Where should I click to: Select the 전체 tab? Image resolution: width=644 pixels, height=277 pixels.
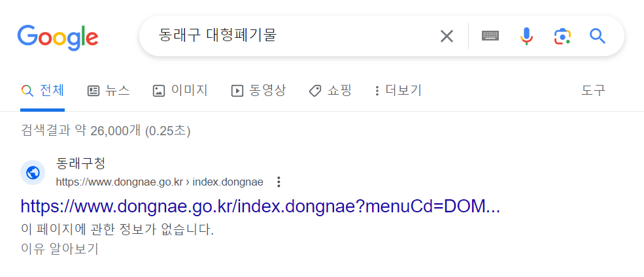[42, 90]
